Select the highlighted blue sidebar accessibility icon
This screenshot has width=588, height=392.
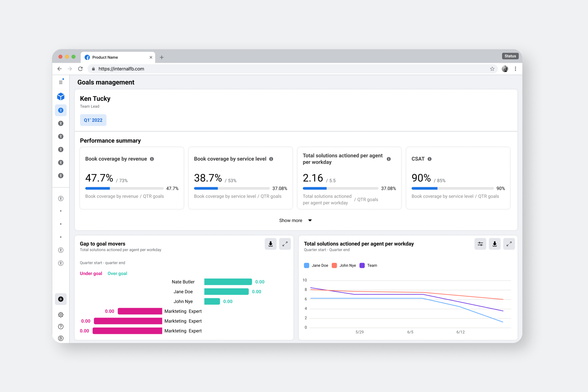click(x=61, y=110)
